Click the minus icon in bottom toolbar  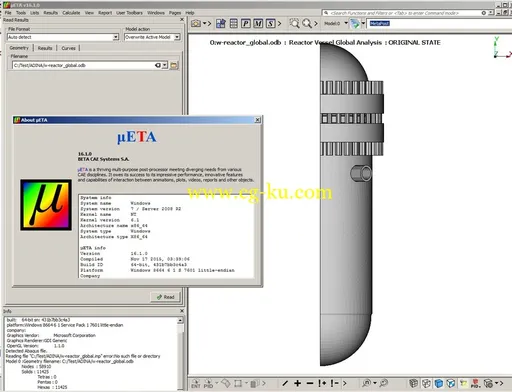310,383
